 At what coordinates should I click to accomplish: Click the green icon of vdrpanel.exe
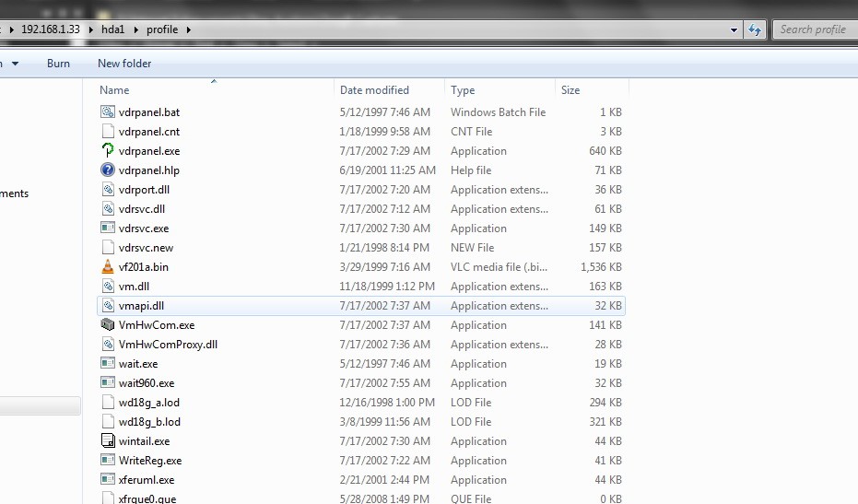[x=109, y=151]
